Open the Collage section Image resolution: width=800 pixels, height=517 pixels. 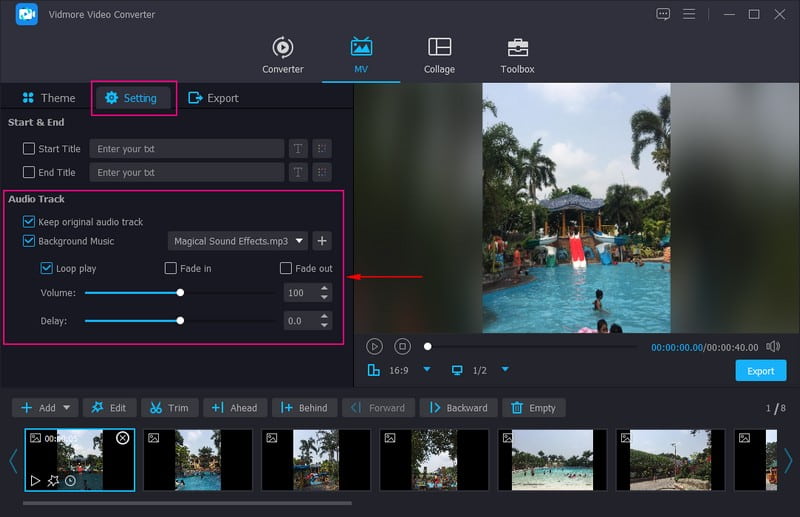point(439,56)
